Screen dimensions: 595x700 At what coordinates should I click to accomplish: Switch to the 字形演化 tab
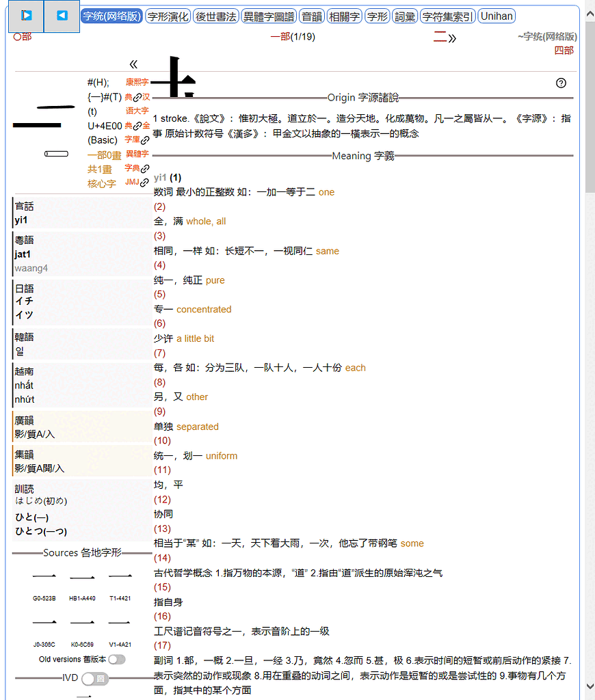168,16
